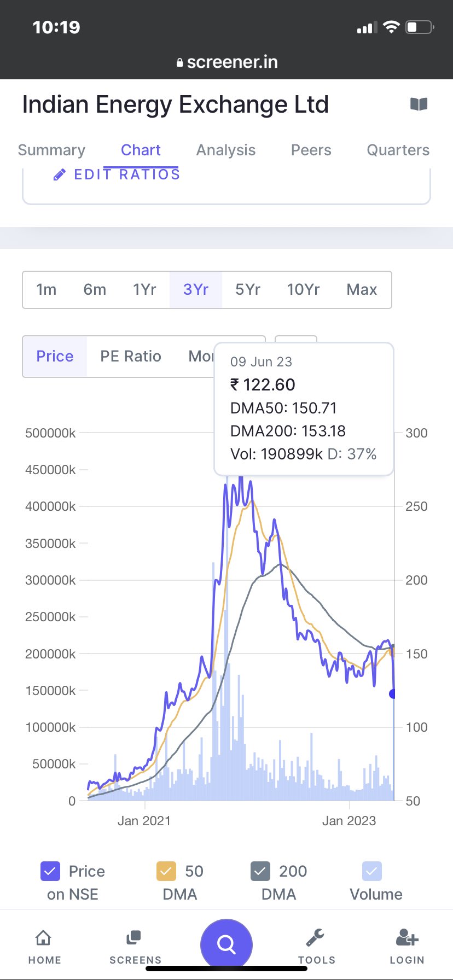The width and height of the screenshot is (453, 980).
Task: Uncheck the 200 DMA checkbox
Action: (260, 871)
